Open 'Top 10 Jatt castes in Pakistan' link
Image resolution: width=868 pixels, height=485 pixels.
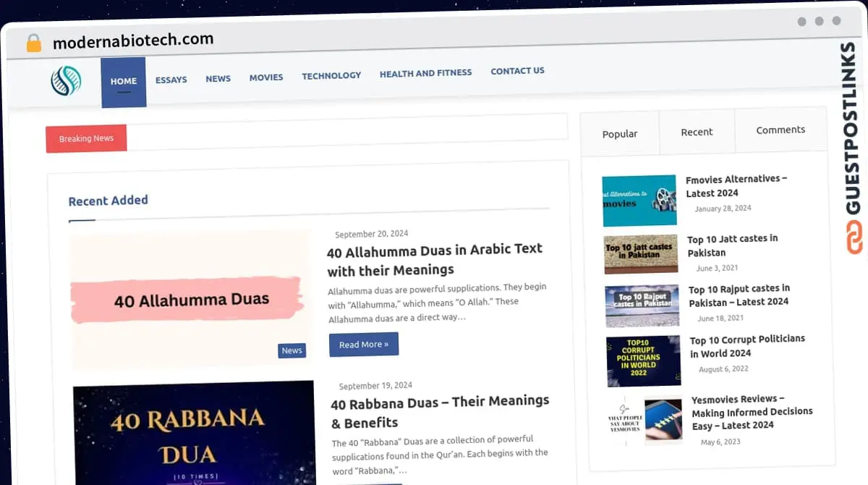tap(733, 245)
